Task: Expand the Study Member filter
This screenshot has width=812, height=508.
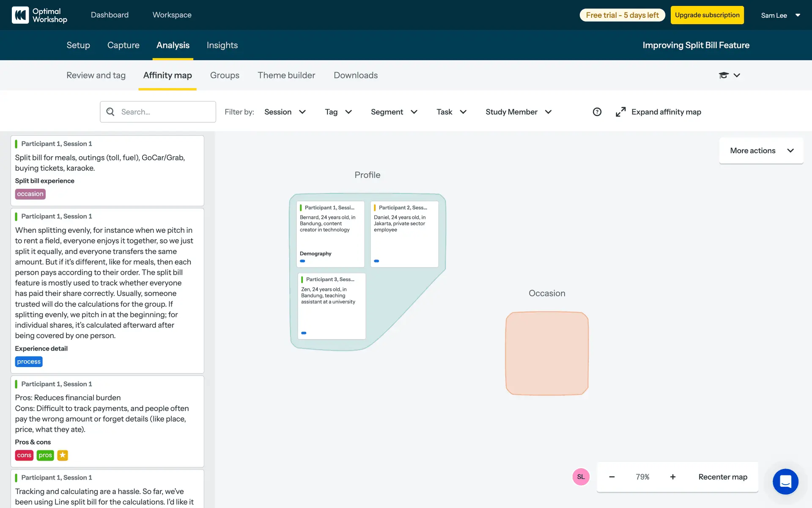Action: coord(518,112)
